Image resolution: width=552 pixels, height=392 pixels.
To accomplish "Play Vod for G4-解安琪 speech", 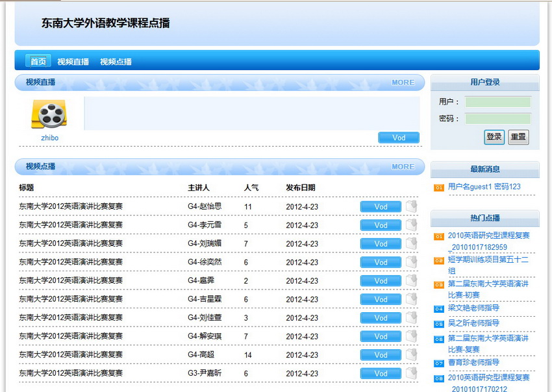I will pos(381,336).
